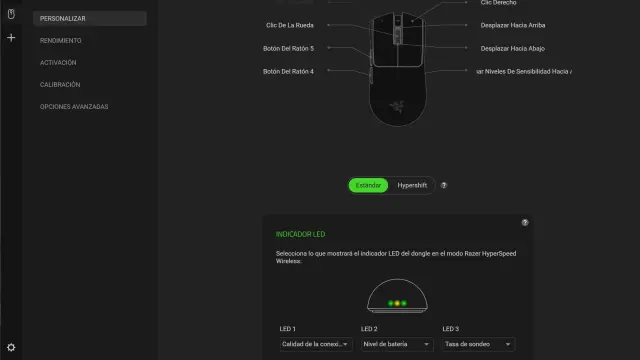Select Niveles De Sensibilidad assignment
The image size is (640, 360).
[x=524, y=71]
